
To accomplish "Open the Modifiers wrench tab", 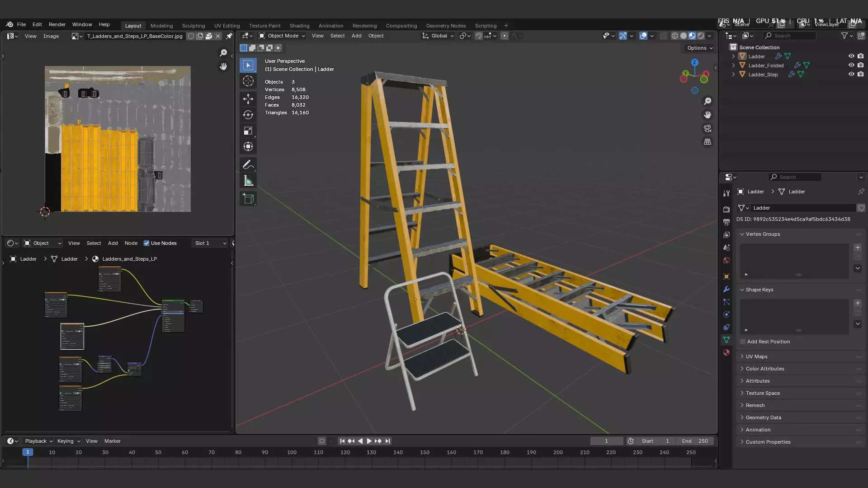I will pos(726,289).
